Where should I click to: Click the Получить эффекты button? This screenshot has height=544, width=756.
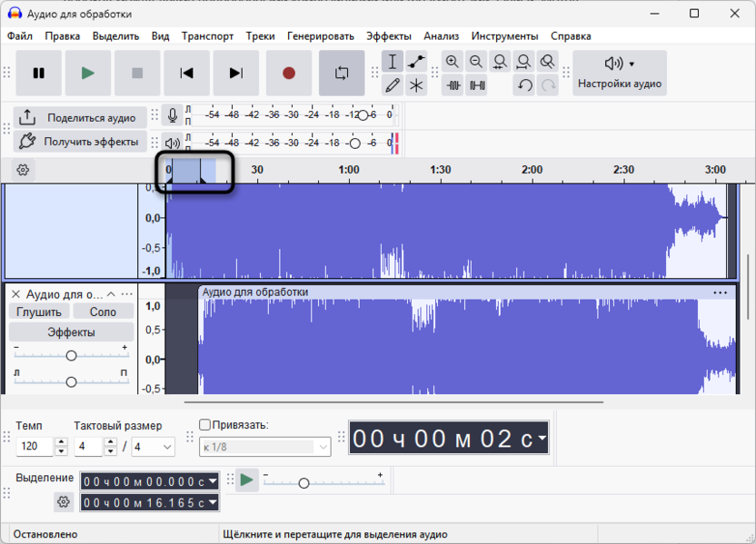pos(80,142)
